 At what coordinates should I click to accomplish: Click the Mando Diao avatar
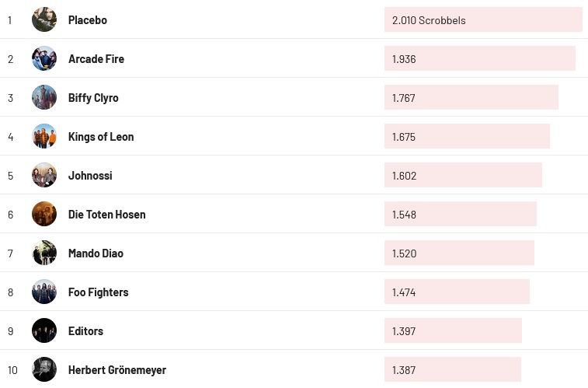click(x=44, y=253)
